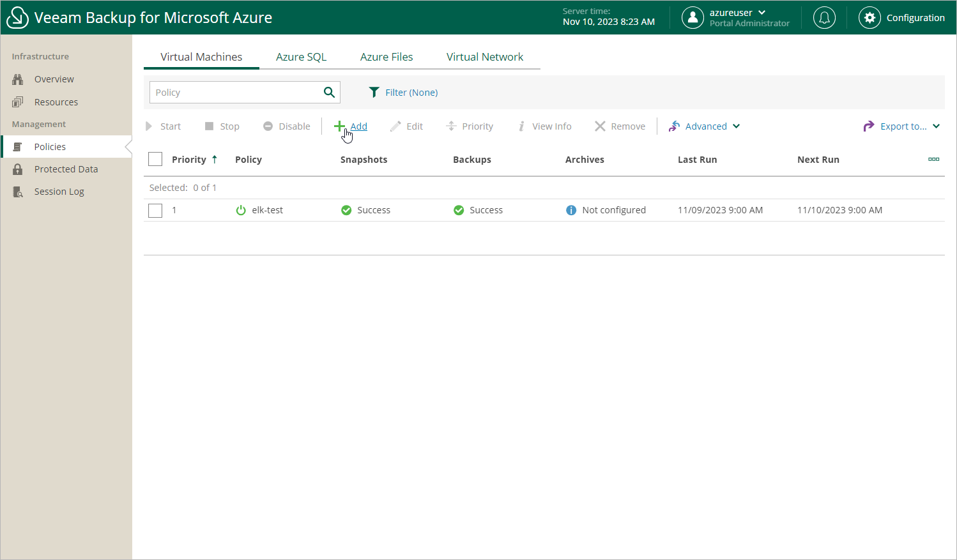The width and height of the screenshot is (957, 560).
Task: Expand the azureuser account dropdown chevron
Action: click(x=762, y=13)
